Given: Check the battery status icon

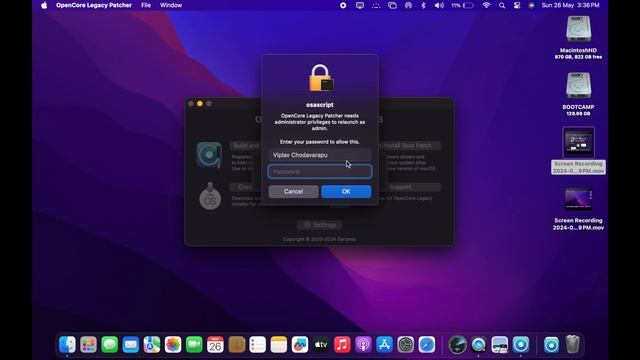Looking at the screenshot, I should [462, 5].
